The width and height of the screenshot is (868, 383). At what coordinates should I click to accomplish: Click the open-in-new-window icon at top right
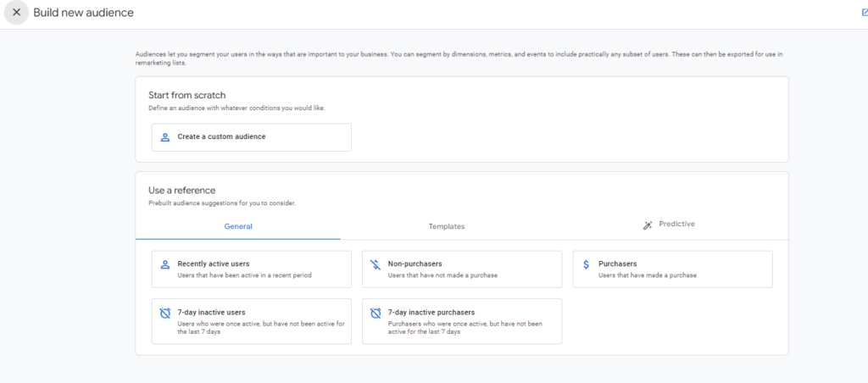[x=864, y=13]
